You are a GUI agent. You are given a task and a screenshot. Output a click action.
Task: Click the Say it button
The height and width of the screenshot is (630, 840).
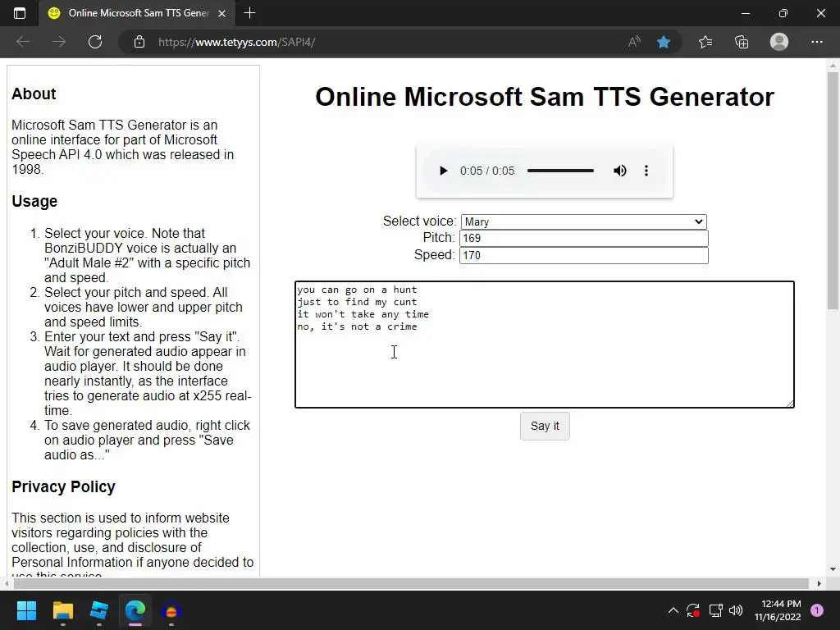tap(545, 426)
